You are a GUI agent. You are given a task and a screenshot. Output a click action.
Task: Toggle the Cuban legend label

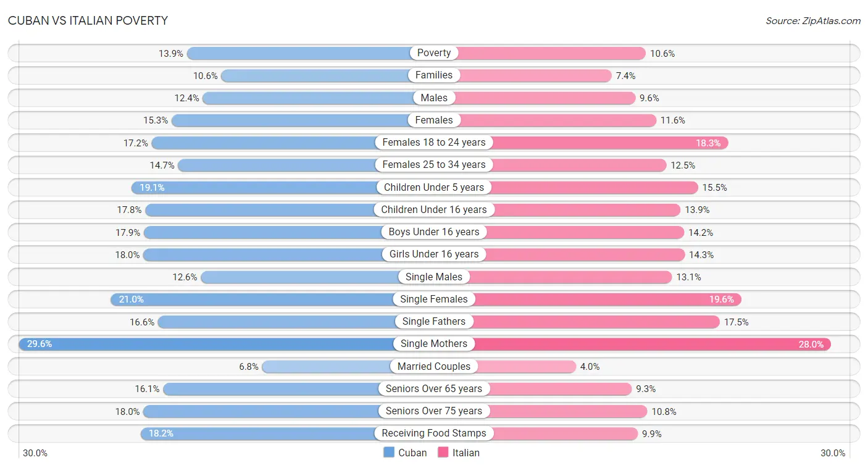412,453
